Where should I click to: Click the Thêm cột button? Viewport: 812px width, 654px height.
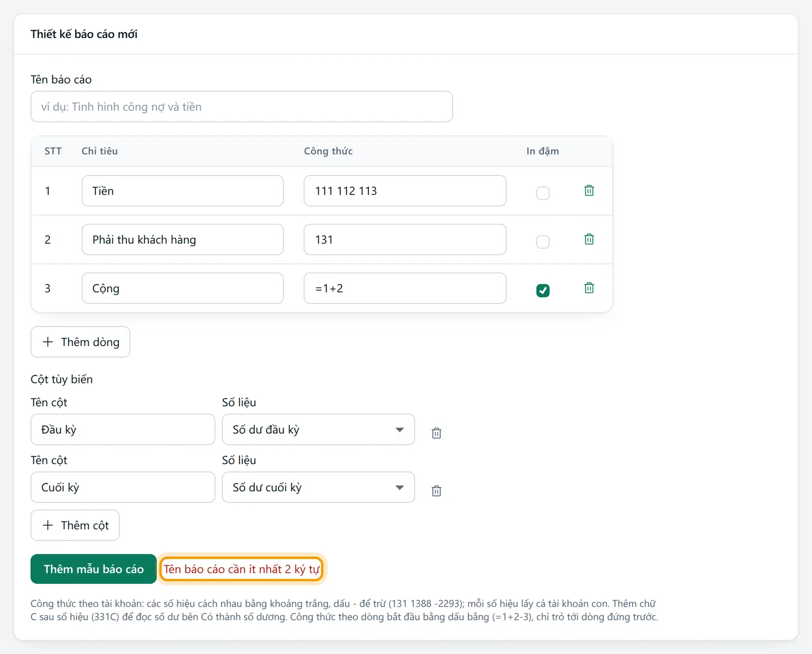tap(75, 525)
